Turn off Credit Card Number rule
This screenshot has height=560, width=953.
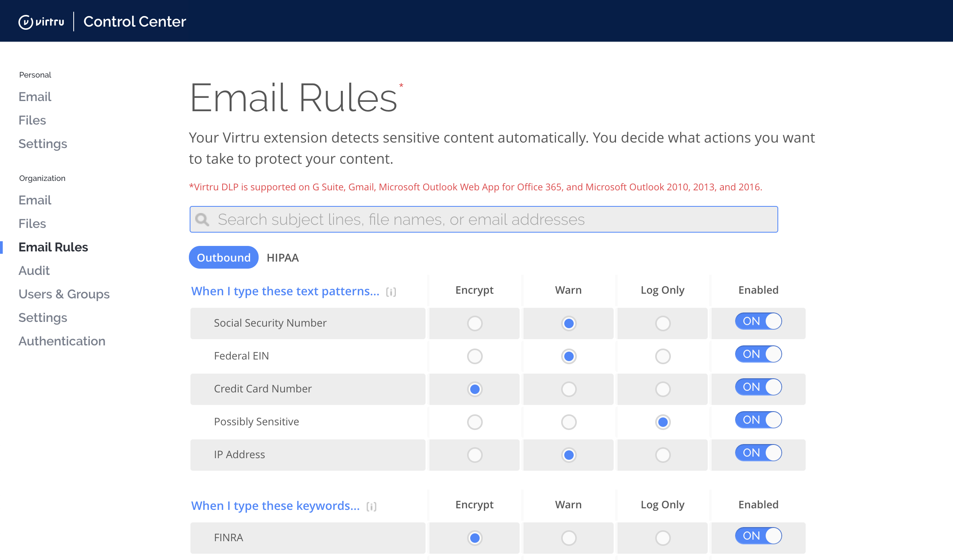click(x=758, y=387)
